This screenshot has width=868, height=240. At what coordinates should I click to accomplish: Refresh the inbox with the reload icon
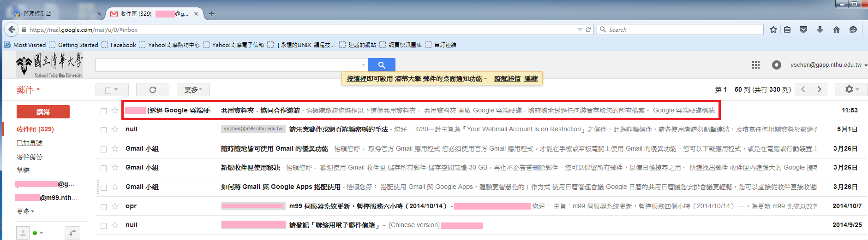[x=153, y=90]
